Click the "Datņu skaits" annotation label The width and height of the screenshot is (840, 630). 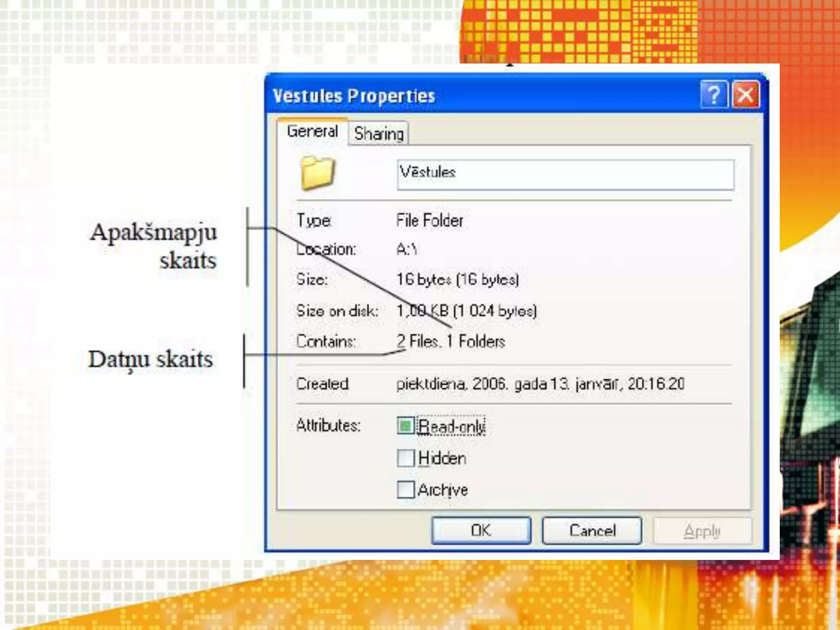coord(151,359)
